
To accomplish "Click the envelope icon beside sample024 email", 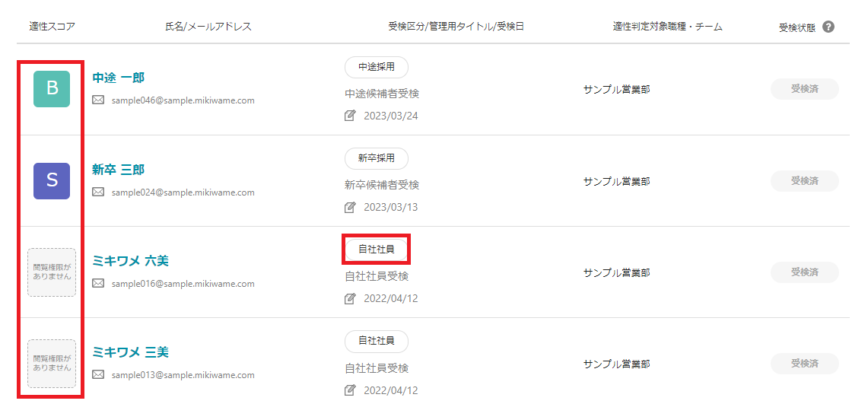I will pyautogui.click(x=98, y=192).
